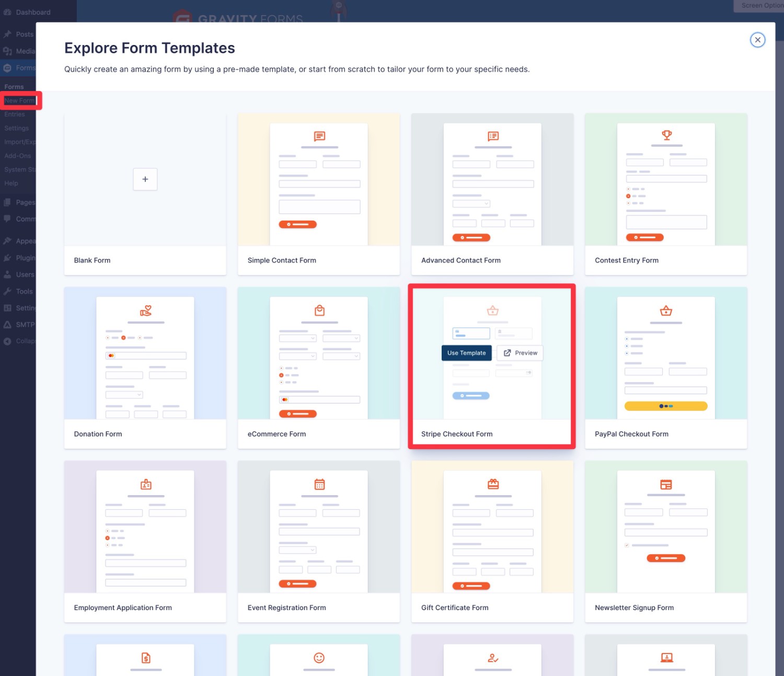
Task: Click the user checkmark template icon
Action: (493, 658)
